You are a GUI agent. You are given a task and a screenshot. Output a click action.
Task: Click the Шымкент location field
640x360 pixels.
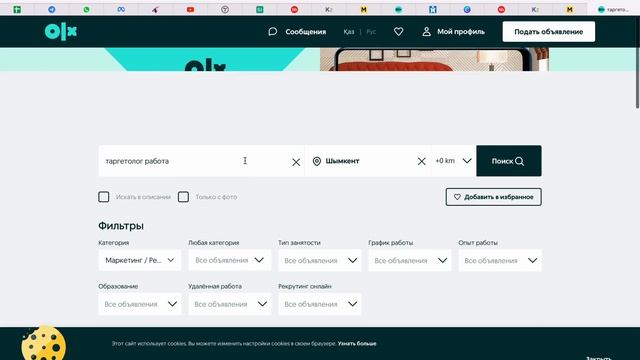[369, 161]
